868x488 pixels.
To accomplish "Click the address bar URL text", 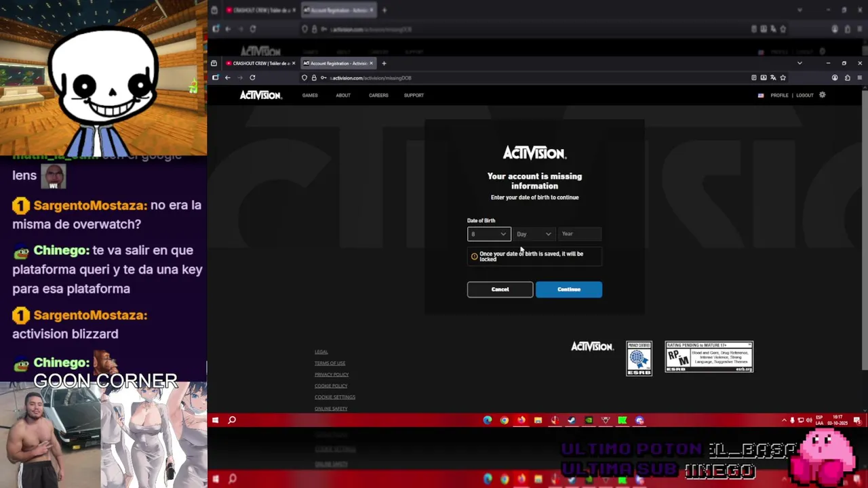I will [372, 78].
